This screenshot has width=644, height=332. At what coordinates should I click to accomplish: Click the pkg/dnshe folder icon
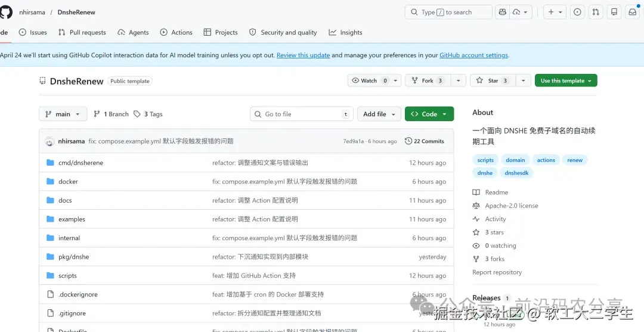coord(50,257)
